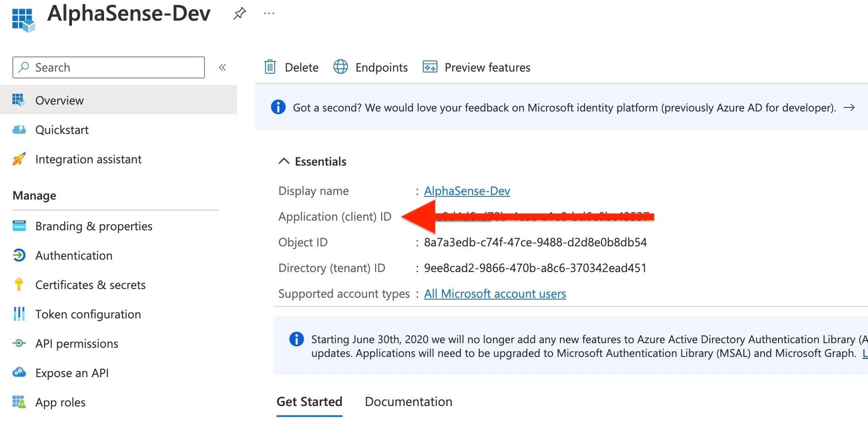This screenshot has height=423, width=868.
Task: Open Expose an API page
Action: [x=72, y=373]
